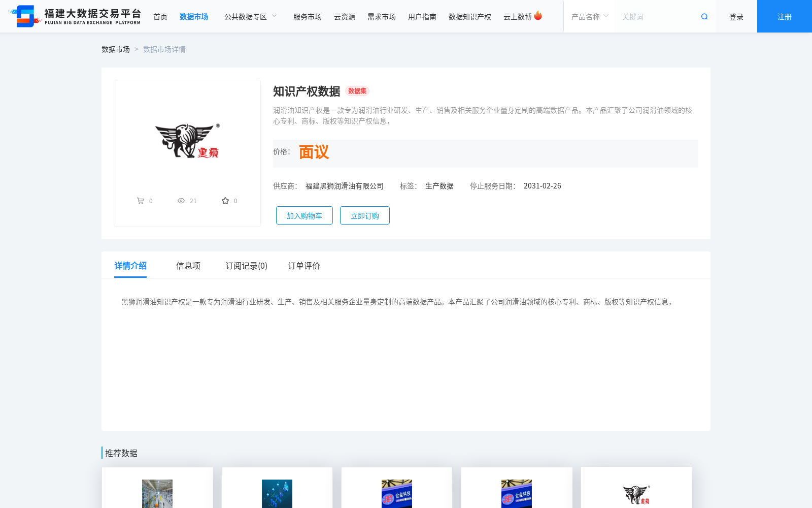Click the search magnifier icon
The height and width of the screenshot is (508, 812).
point(704,17)
